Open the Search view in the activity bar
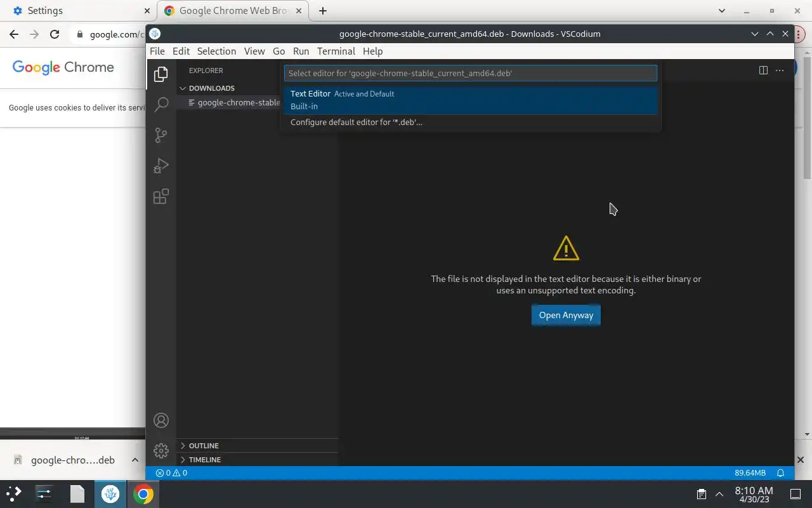 click(x=161, y=104)
